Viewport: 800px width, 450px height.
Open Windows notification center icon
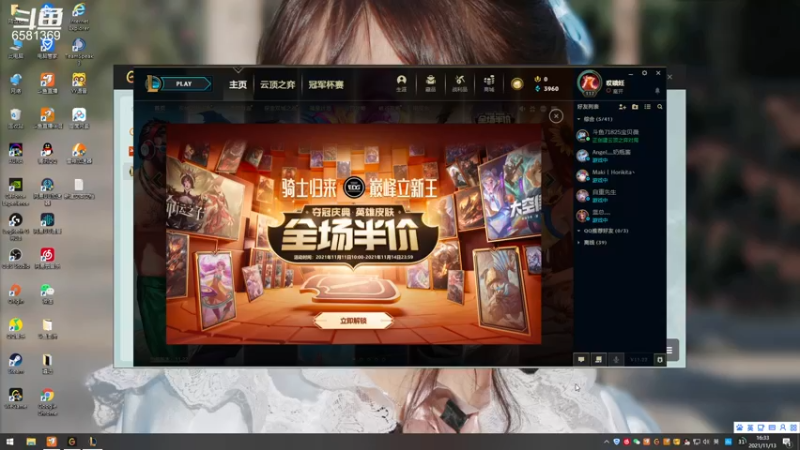[788, 442]
